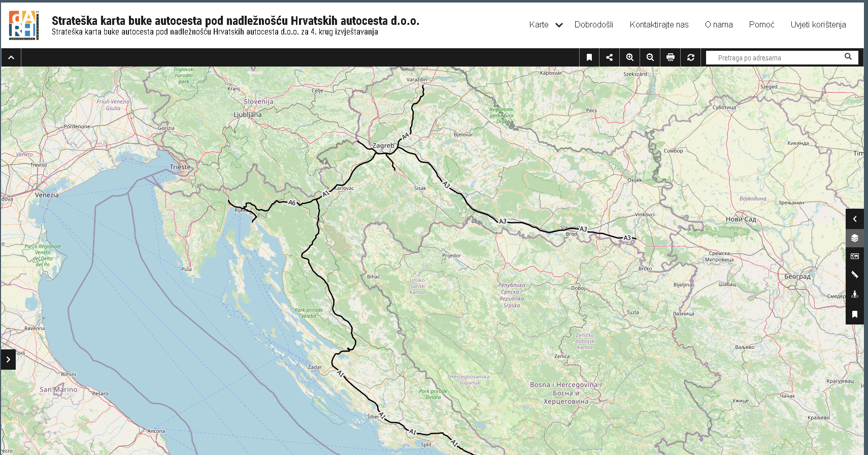This screenshot has width=868, height=455.
Task: Click the Karlovac label on the map
Action: 344,188
